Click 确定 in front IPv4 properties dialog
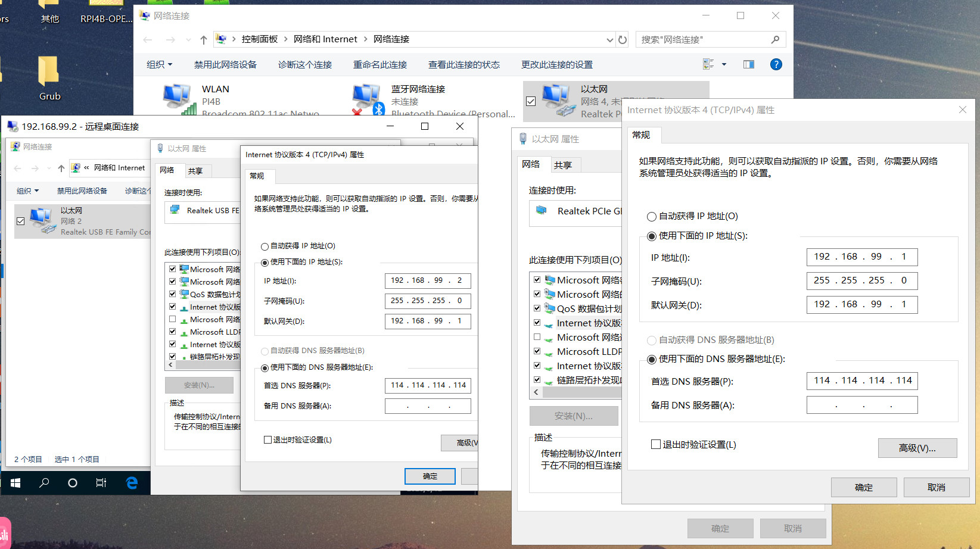This screenshot has height=549, width=980. (864, 487)
